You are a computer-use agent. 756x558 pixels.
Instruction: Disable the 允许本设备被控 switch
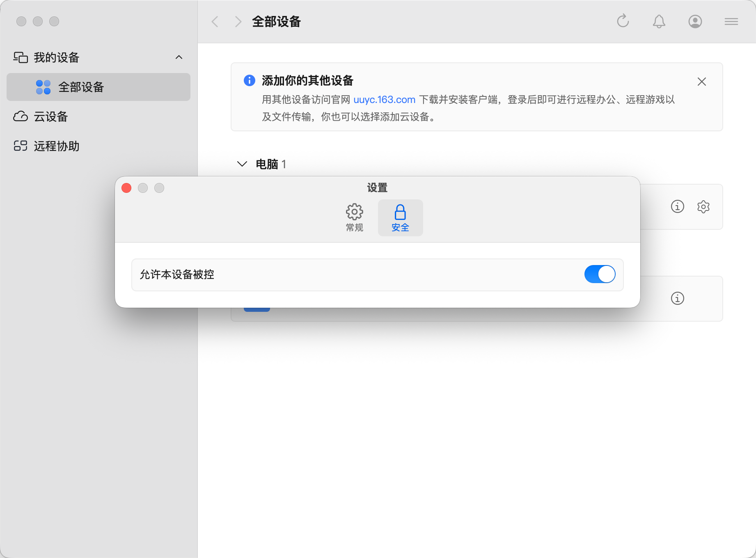point(599,274)
